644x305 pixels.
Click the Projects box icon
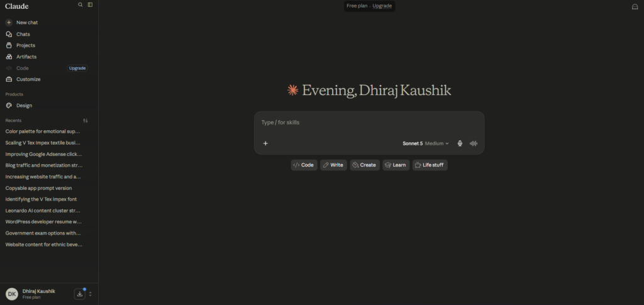pyautogui.click(x=9, y=45)
